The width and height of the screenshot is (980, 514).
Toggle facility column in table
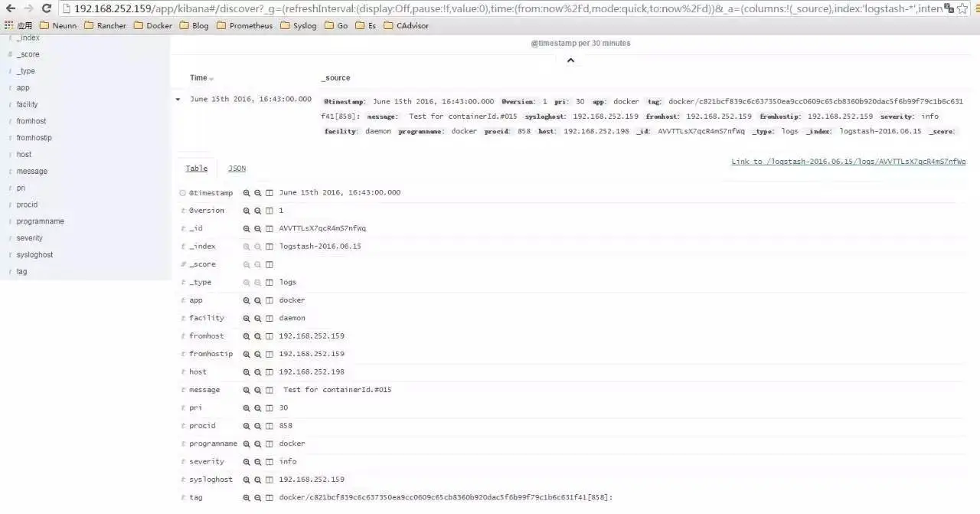click(x=269, y=318)
